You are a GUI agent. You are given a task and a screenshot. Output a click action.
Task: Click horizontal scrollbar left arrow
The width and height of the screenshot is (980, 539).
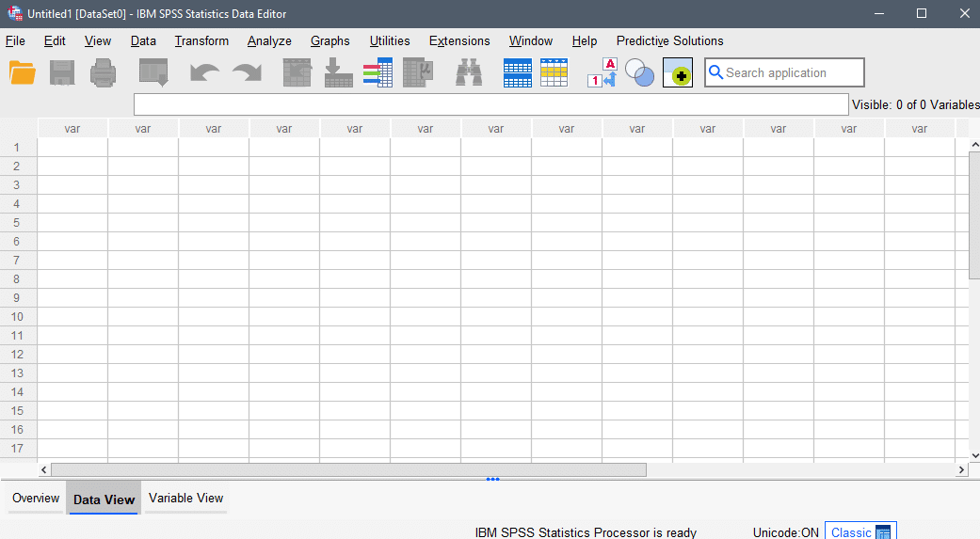[43, 469]
